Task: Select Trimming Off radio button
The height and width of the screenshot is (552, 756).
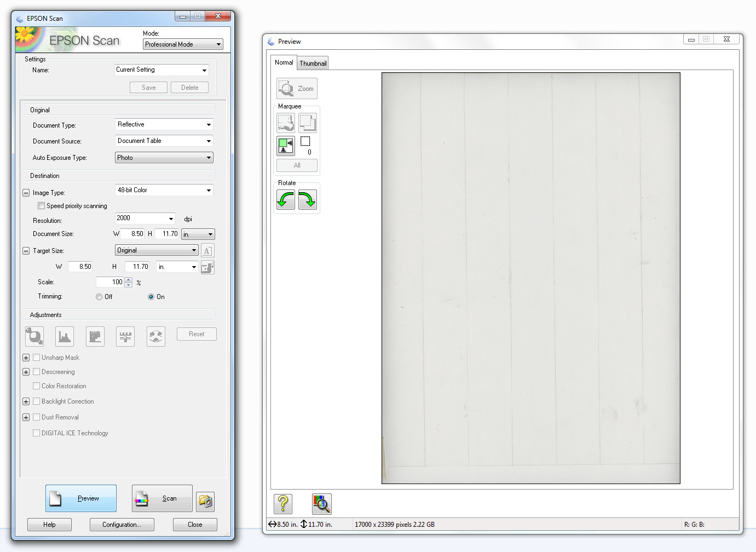Action: [x=99, y=297]
